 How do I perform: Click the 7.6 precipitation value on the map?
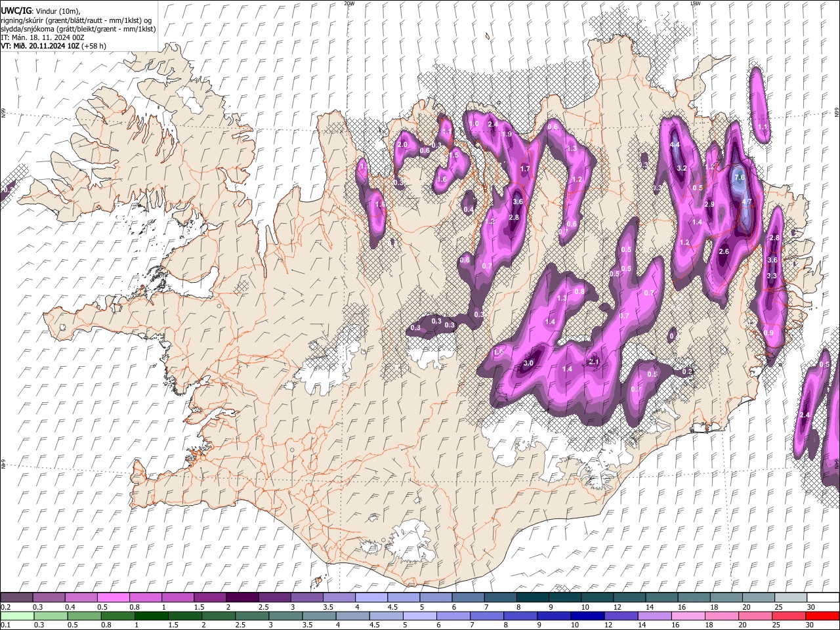pyautogui.click(x=740, y=177)
